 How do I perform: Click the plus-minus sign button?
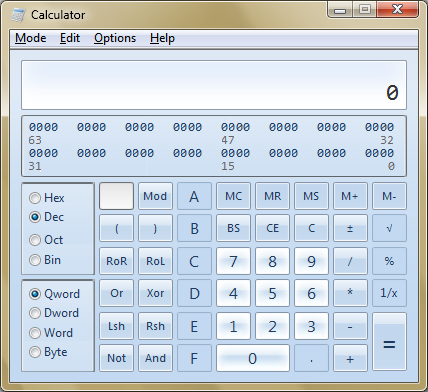coord(350,228)
